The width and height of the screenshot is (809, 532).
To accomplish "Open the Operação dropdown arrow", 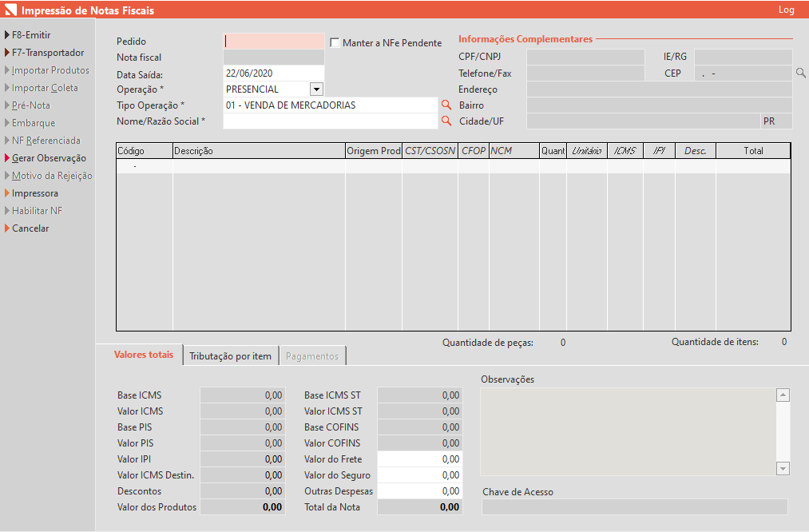I will [316, 89].
